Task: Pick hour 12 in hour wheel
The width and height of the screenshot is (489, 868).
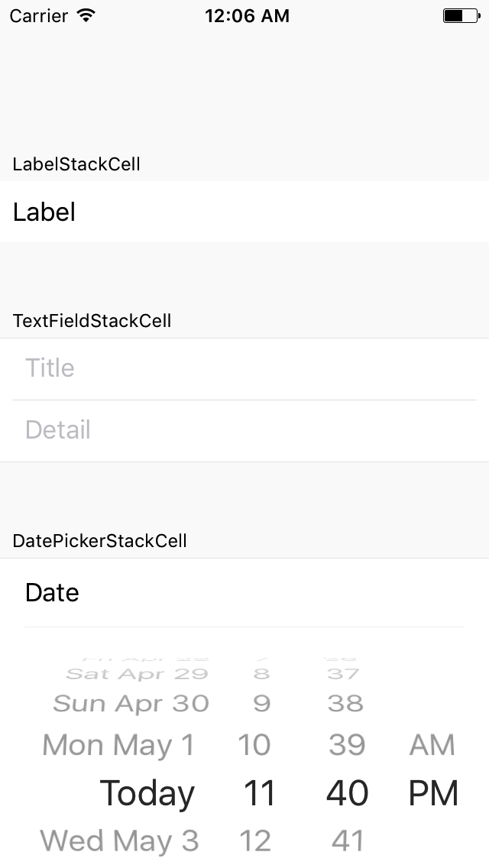Action: point(254,840)
